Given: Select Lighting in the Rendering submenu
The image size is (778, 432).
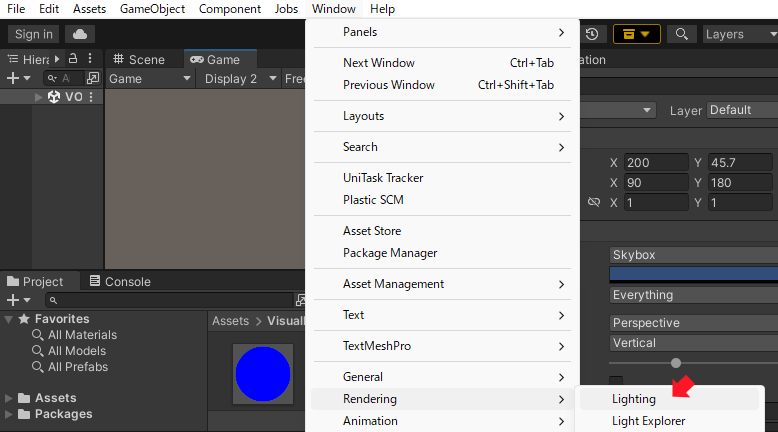Looking at the screenshot, I should (669, 399).
